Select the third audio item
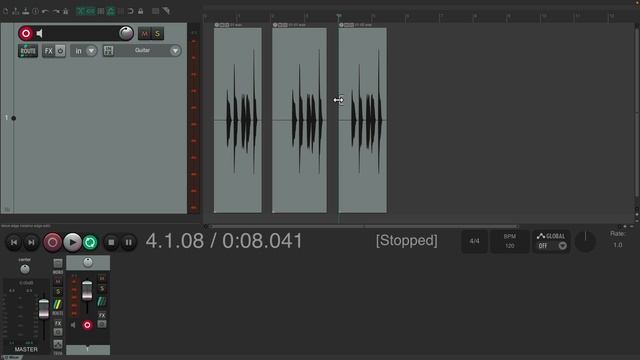Viewport: 640px width, 360px height. (x=362, y=120)
